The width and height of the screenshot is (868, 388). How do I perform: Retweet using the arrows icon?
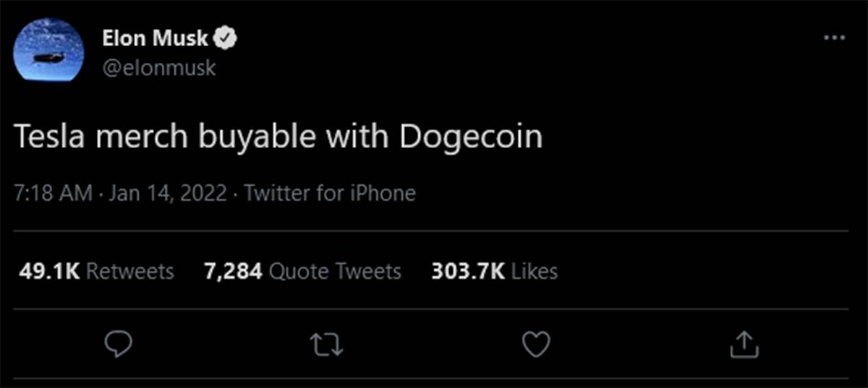[327, 345]
